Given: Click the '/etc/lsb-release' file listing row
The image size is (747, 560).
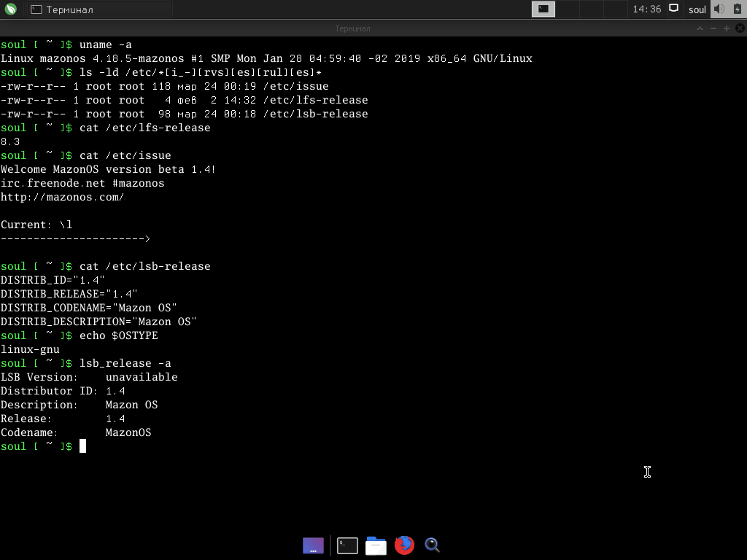Looking at the screenshot, I should 184,114.
